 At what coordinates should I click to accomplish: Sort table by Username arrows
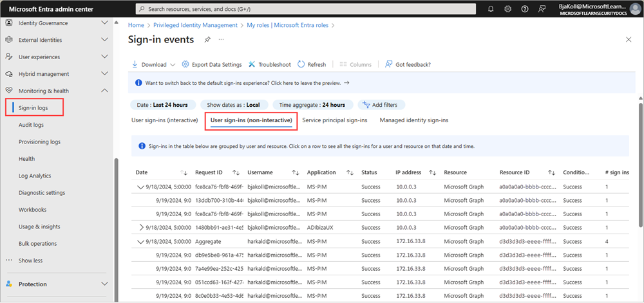click(296, 172)
